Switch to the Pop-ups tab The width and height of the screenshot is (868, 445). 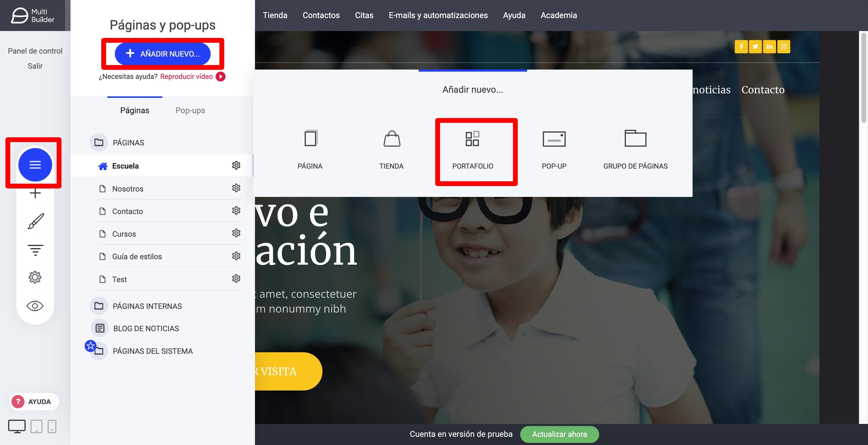(190, 110)
